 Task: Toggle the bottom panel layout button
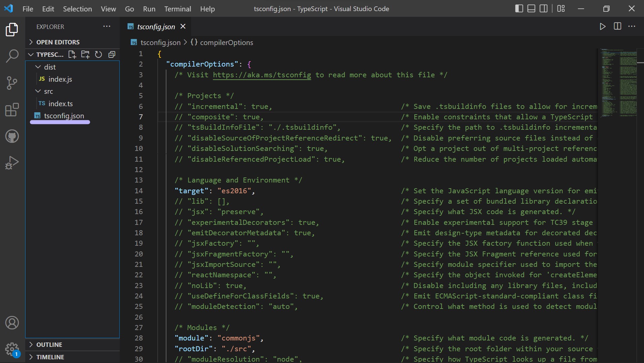531,9
